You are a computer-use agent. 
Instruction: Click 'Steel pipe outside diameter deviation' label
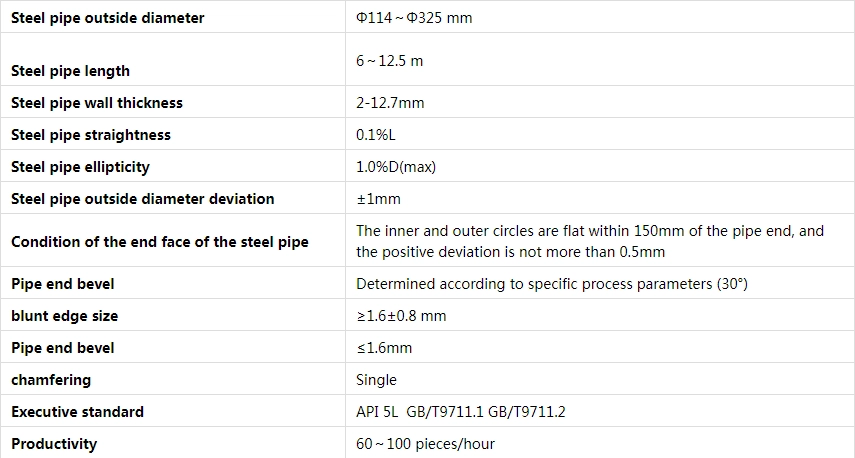pyautogui.click(x=142, y=199)
